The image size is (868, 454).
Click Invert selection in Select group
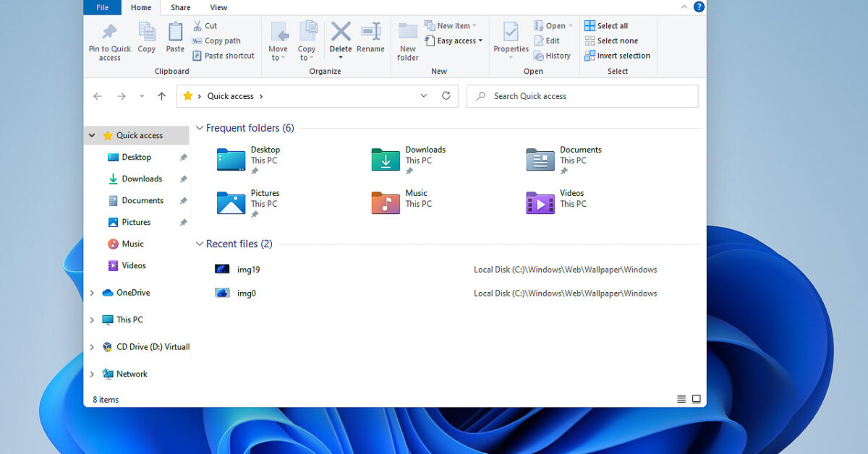click(617, 56)
